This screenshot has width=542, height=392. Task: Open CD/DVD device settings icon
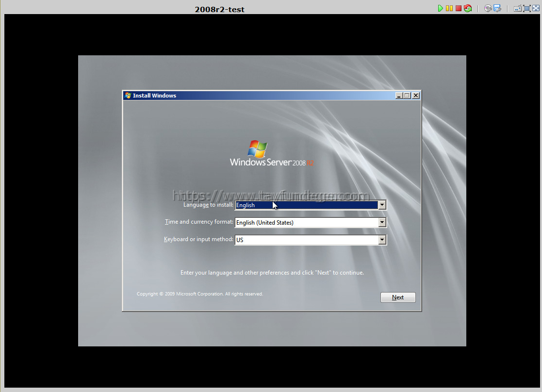(488, 8)
